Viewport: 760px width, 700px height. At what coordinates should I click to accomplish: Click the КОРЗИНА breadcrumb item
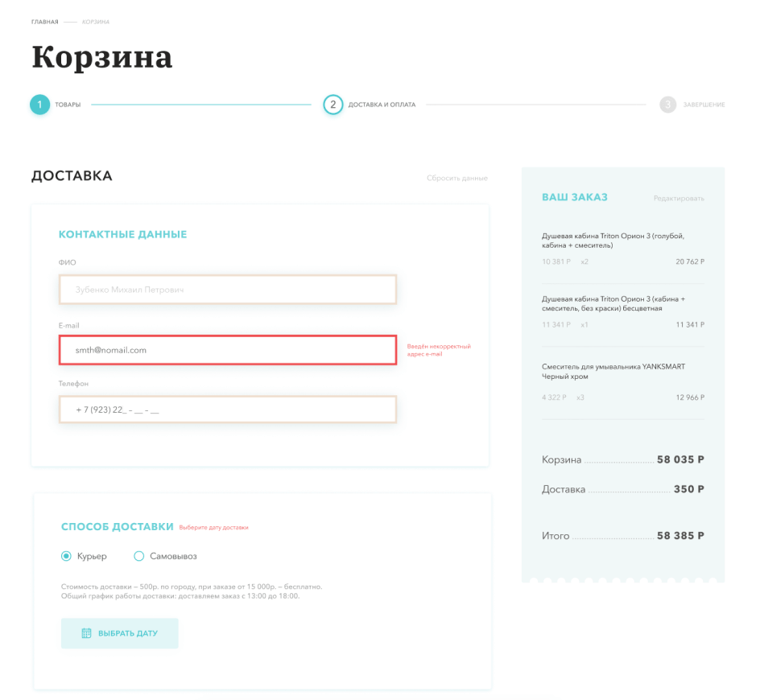coord(96,22)
